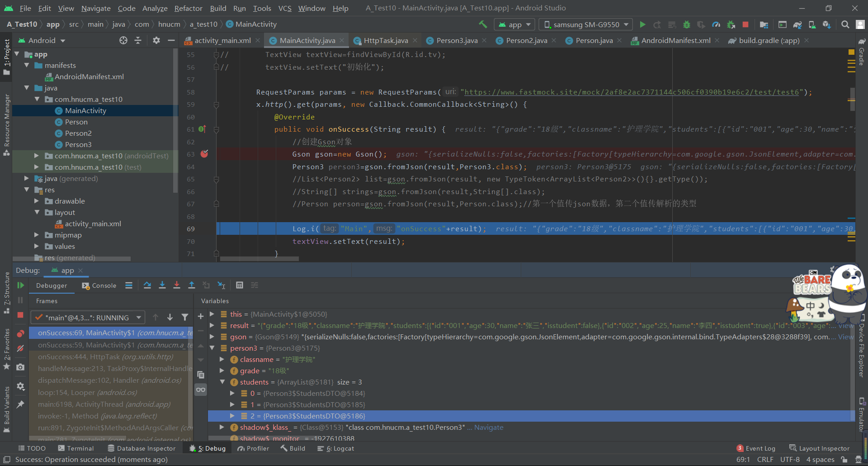Viewport: 868px width, 466px height.
Task: Click the Search Everywhere magnifier icon
Action: [x=845, y=24]
